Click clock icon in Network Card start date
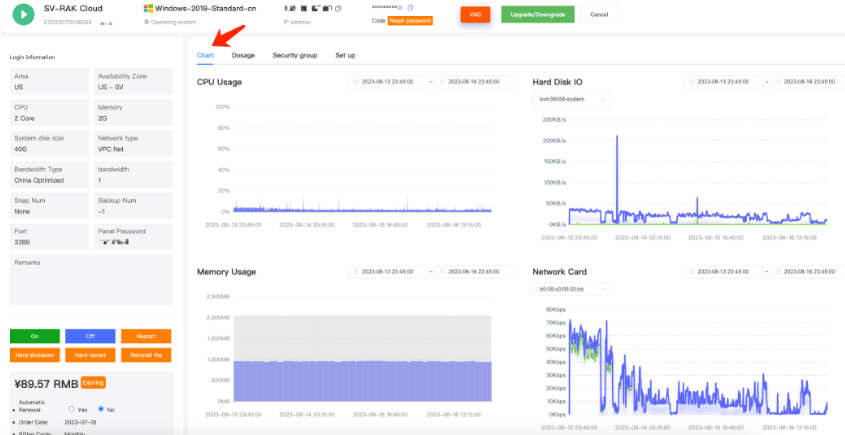 (x=691, y=272)
